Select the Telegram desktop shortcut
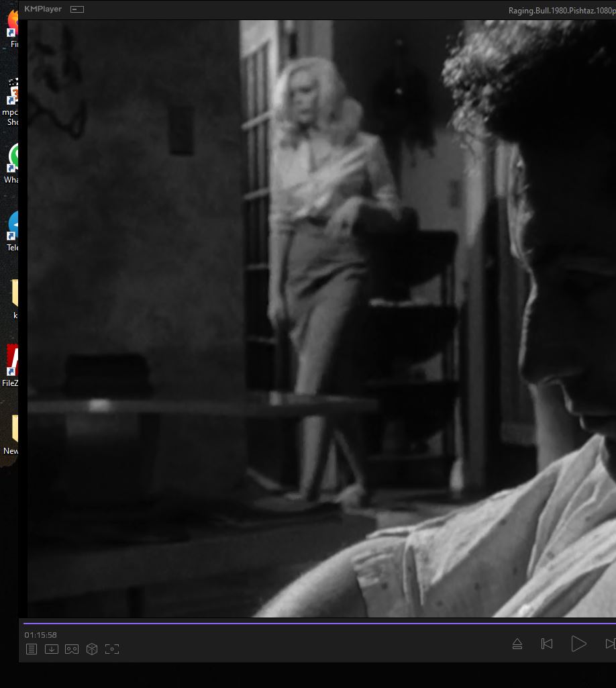 tap(13, 227)
